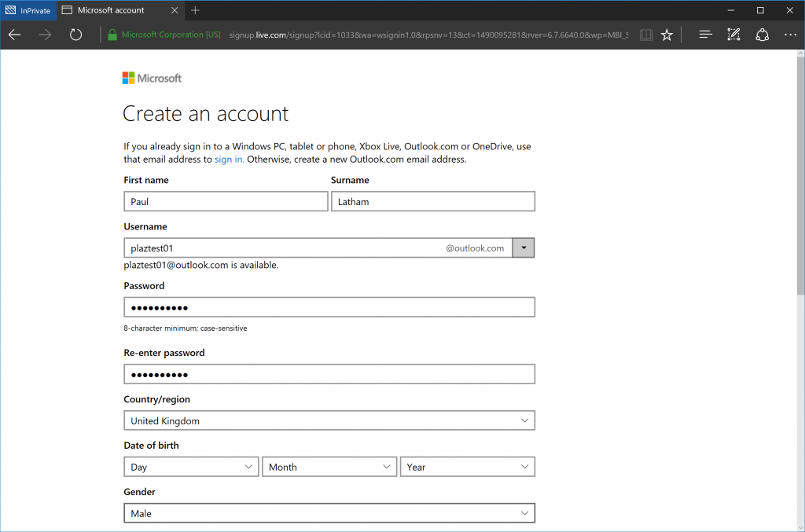
Task: Open the Country/region dropdown
Action: (329, 420)
